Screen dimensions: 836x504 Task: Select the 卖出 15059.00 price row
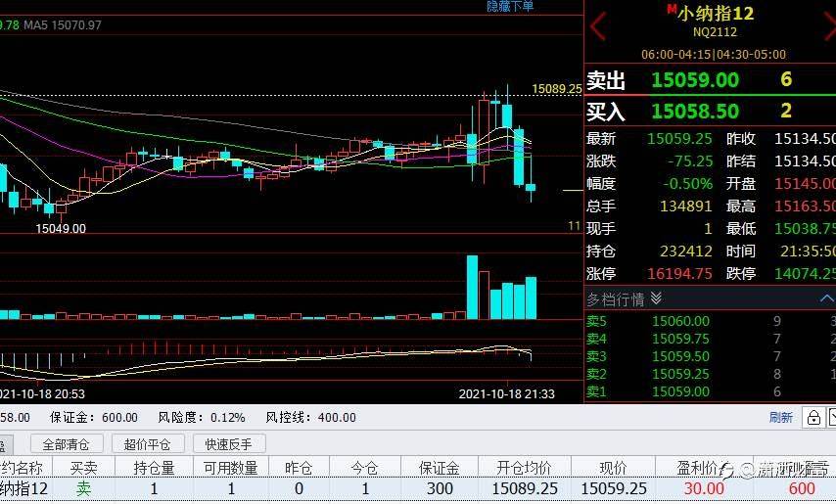coord(709,80)
